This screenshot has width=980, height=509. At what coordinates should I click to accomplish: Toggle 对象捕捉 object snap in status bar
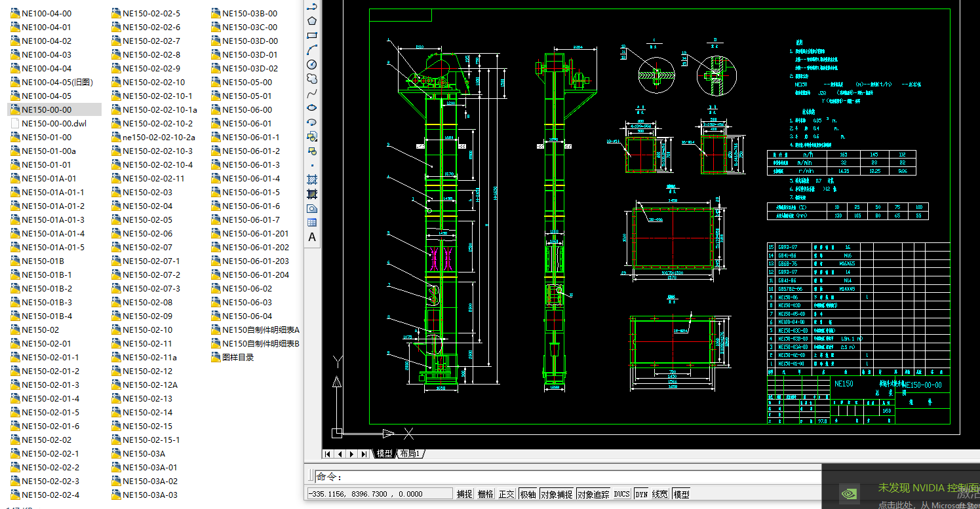tap(557, 494)
